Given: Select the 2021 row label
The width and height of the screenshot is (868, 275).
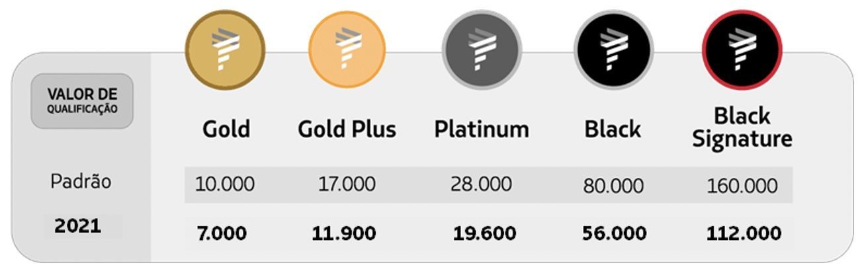Looking at the screenshot, I should click(78, 226).
